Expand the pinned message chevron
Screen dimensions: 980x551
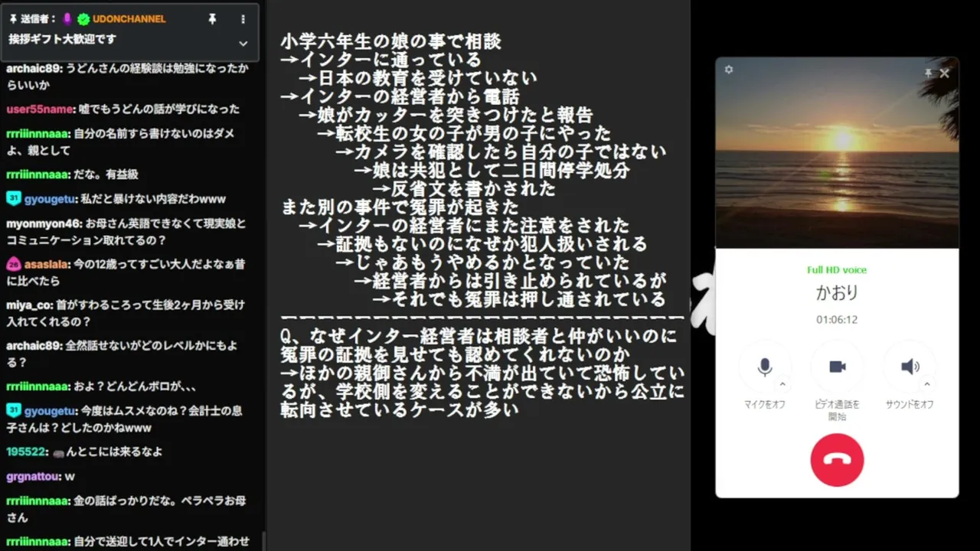click(x=243, y=44)
